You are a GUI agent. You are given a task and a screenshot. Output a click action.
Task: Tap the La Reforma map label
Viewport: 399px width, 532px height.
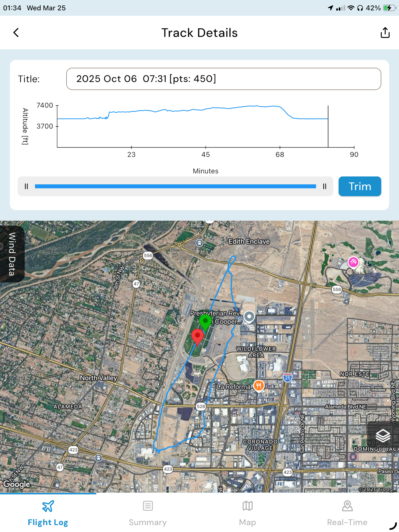233,387
